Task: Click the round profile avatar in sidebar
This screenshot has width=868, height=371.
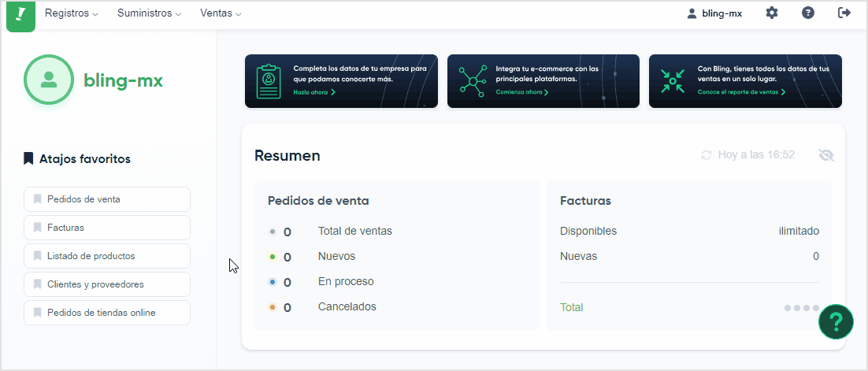Action: (49, 80)
